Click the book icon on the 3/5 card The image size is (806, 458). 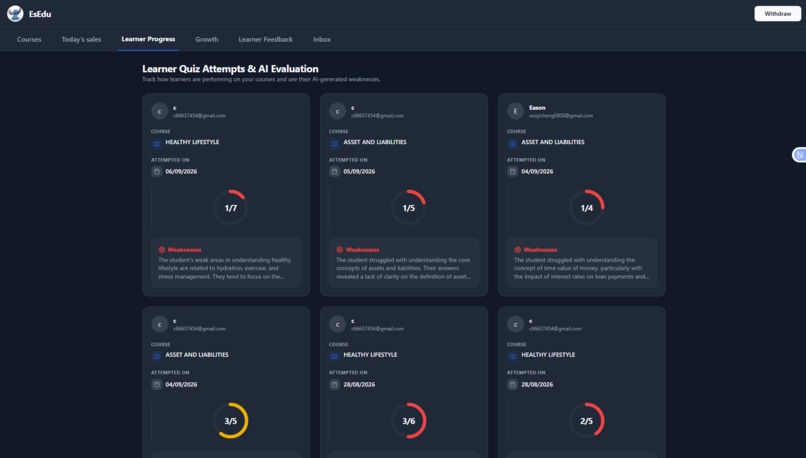click(157, 356)
